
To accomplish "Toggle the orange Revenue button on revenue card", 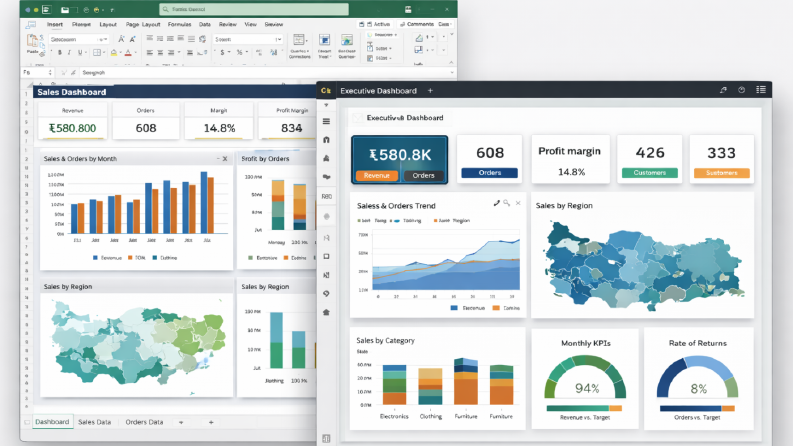I will [x=377, y=175].
